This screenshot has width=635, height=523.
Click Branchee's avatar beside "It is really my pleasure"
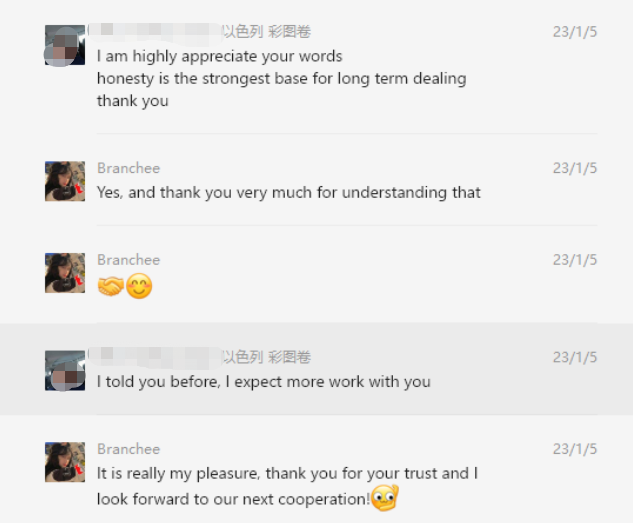[x=65, y=462]
